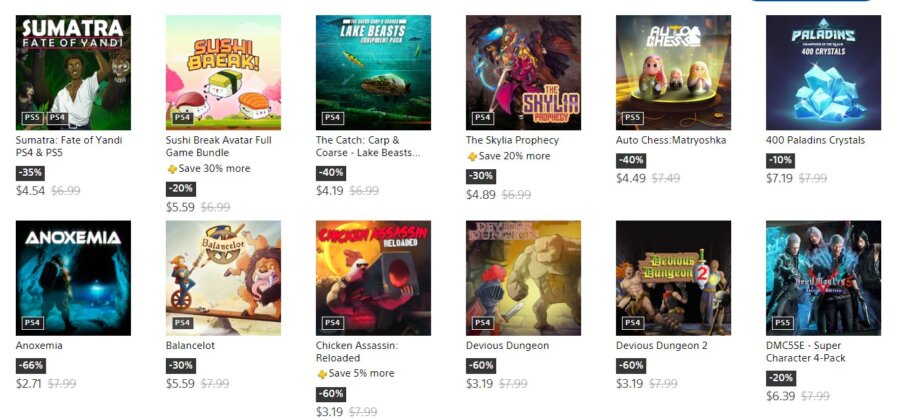Screen dimensions: 899x420
Task: Open the Anoxemia game thumbnail
Action: tap(73, 277)
